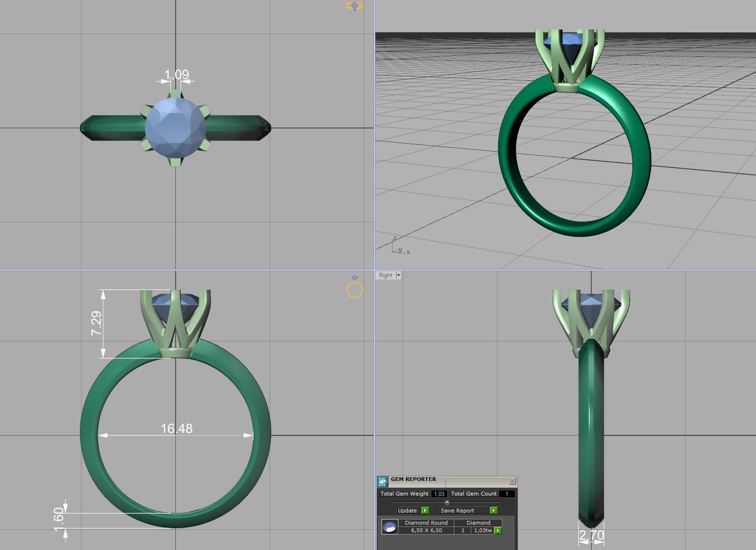Click the 16.48 inner diameter dimension

point(177,428)
